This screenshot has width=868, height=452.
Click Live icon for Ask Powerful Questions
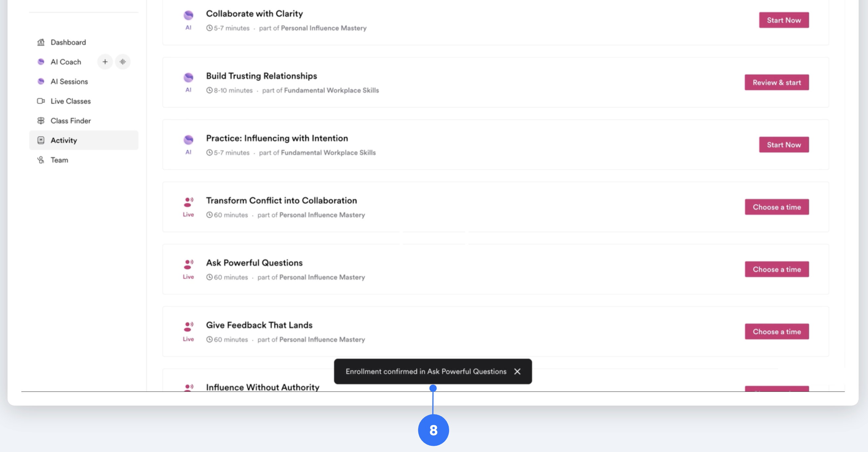tap(188, 264)
